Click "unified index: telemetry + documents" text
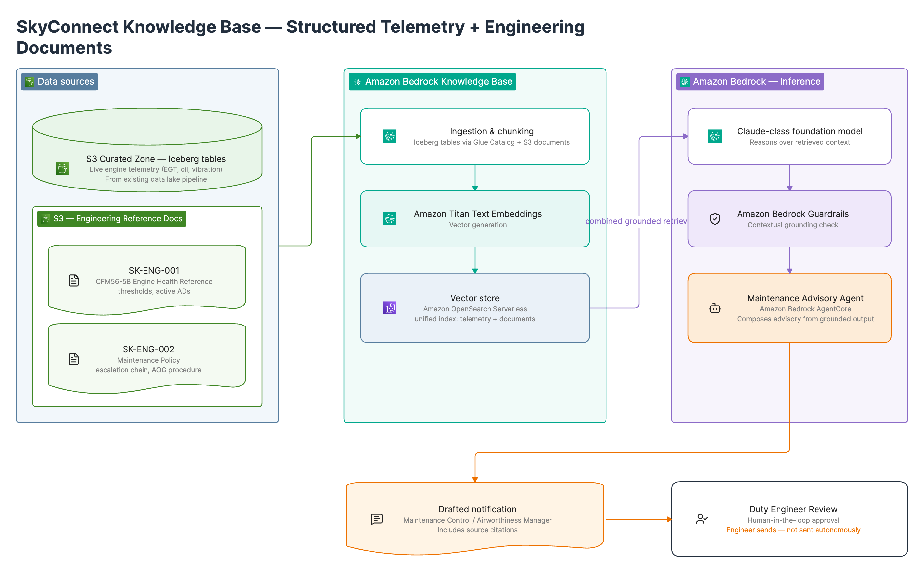 click(475, 319)
